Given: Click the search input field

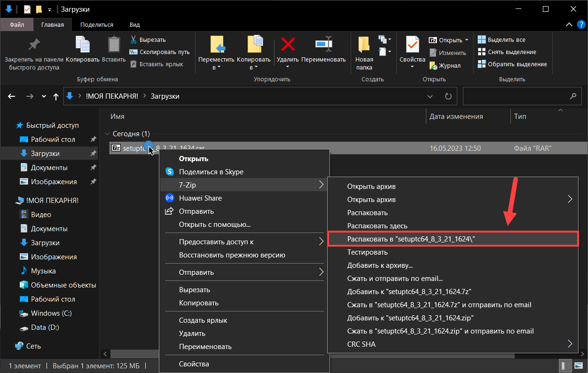Looking at the screenshot, I should pyautogui.click(x=515, y=96).
